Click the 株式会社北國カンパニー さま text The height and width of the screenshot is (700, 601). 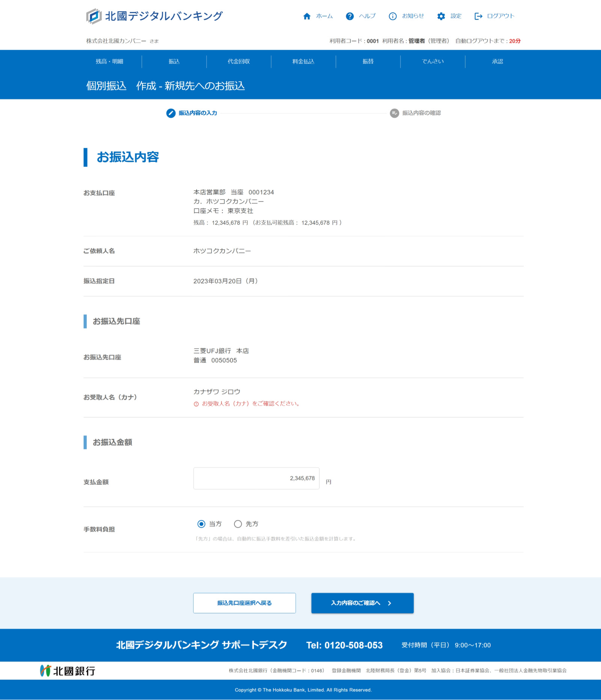[x=122, y=41]
